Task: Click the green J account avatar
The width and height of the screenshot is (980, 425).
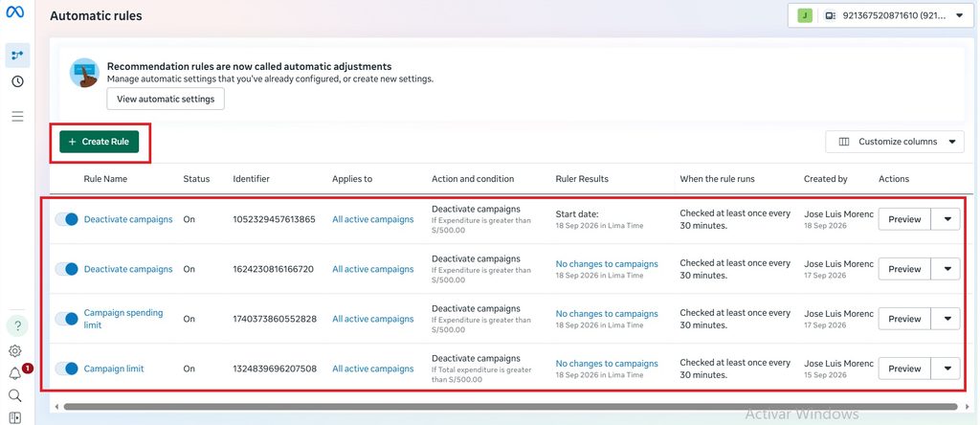Action: [805, 15]
